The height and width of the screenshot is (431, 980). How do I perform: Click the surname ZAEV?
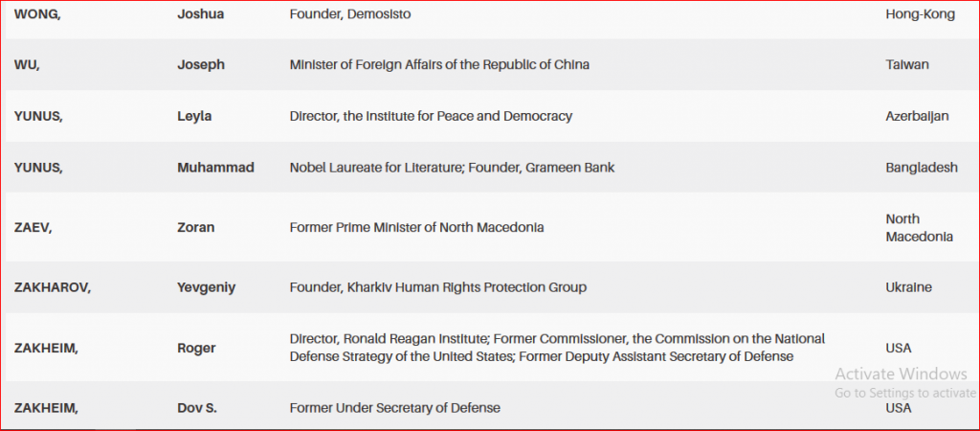[34, 227]
